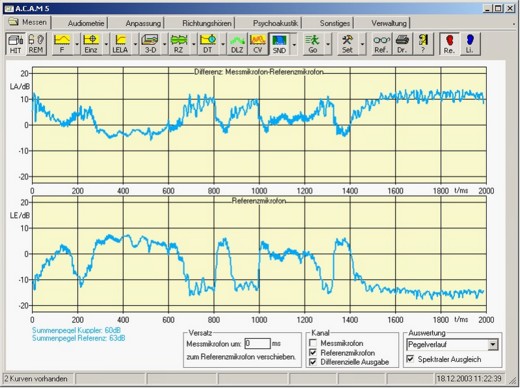Click Summenpegel Kuppler: 60dB text

pos(76,330)
